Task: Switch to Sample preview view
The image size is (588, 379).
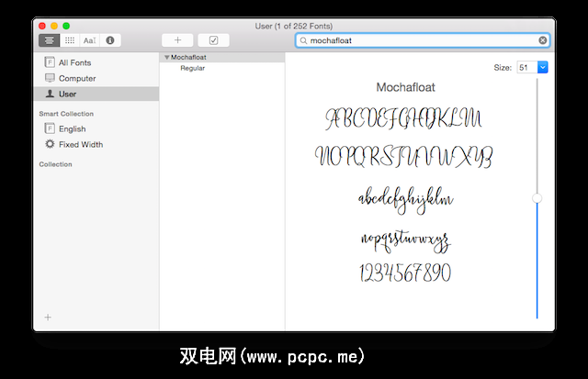Action: click(x=49, y=40)
